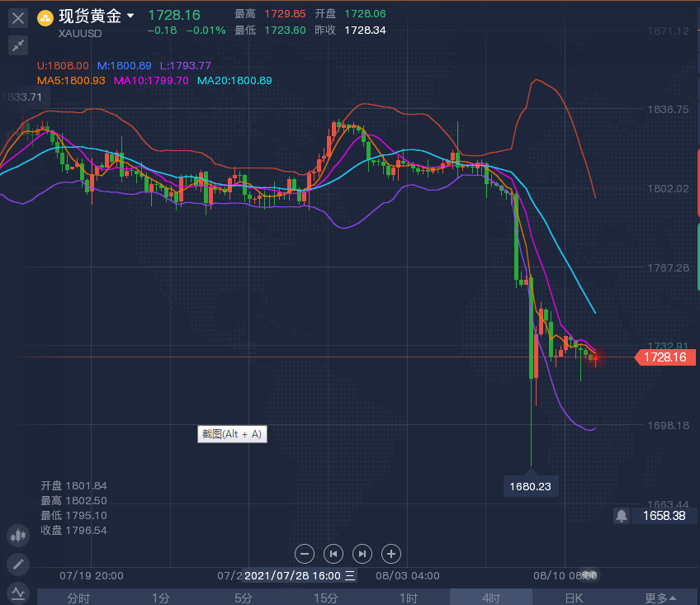Switch to the 15分 timeframe tab
This screenshot has width=700, height=605.
point(326,598)
